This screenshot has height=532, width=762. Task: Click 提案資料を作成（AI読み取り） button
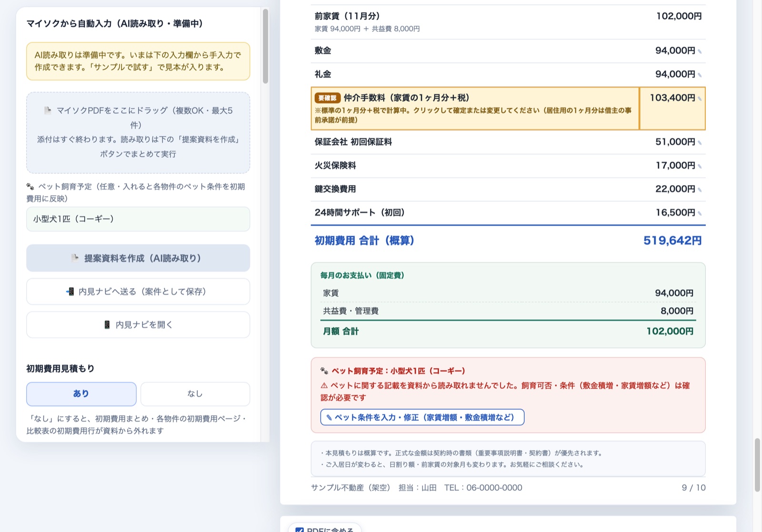[138, 258]
